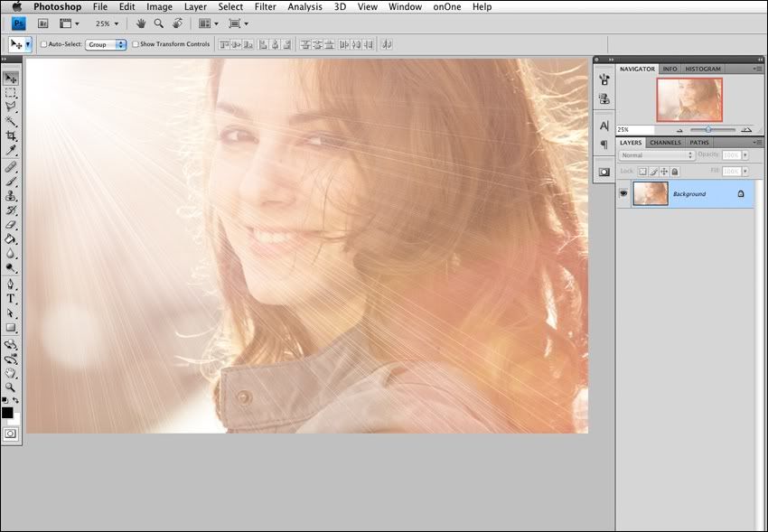Click the Navigator zoom in button

click(746, 130)
